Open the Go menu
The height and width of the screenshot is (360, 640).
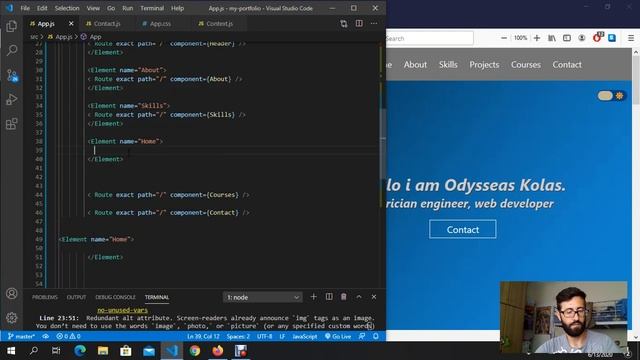point(111,8)
